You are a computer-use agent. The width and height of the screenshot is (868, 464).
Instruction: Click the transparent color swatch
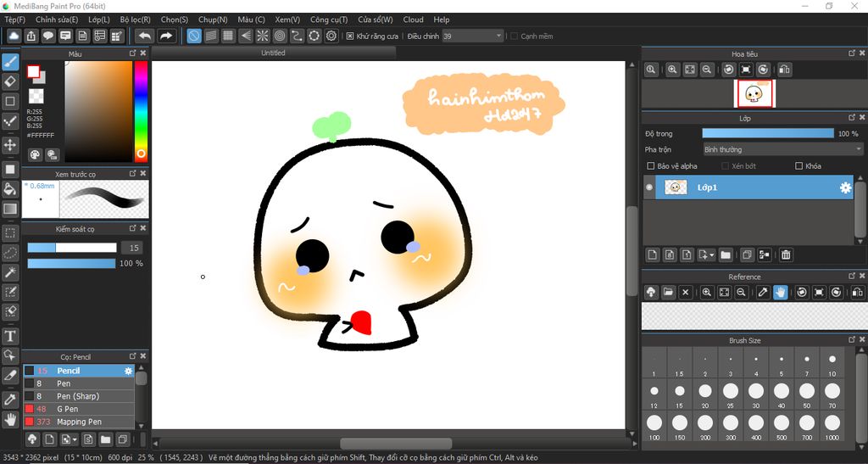pos(36,97)
